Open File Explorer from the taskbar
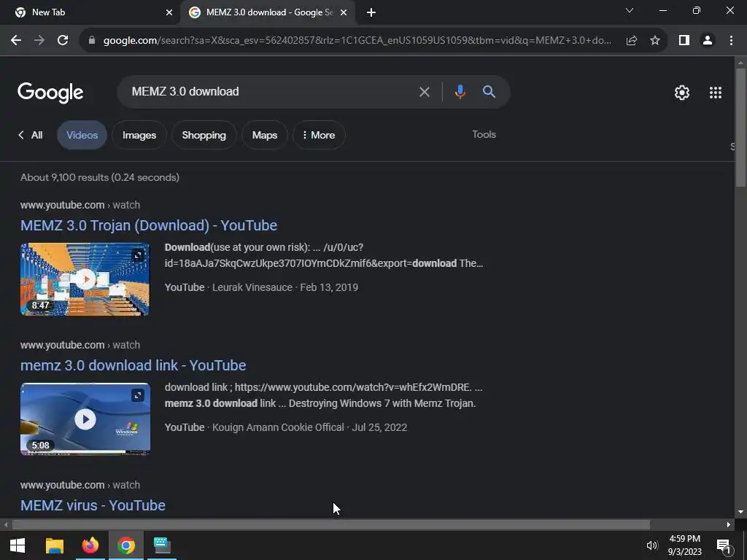747x560 pixels. coord(54,545)
